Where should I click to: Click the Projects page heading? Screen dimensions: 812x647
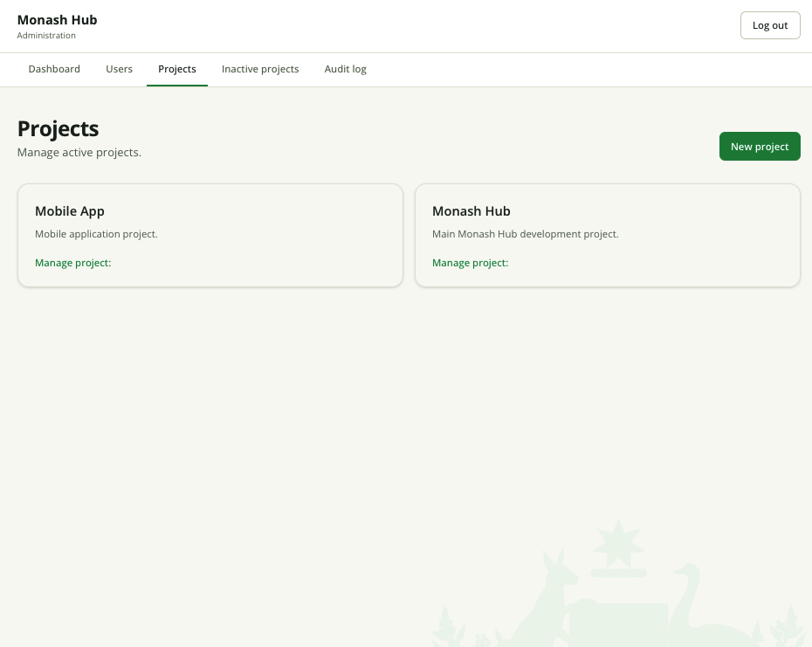pos(58,129)
